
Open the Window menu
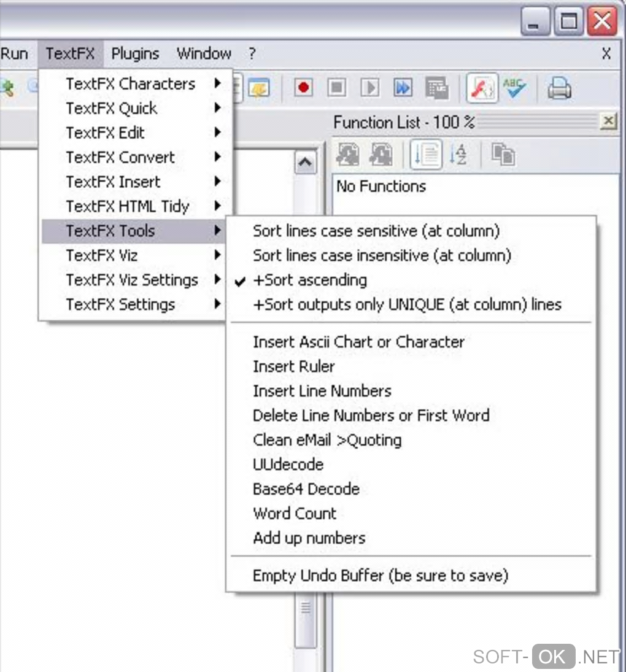pyautogui.click(x=204, y=54)
